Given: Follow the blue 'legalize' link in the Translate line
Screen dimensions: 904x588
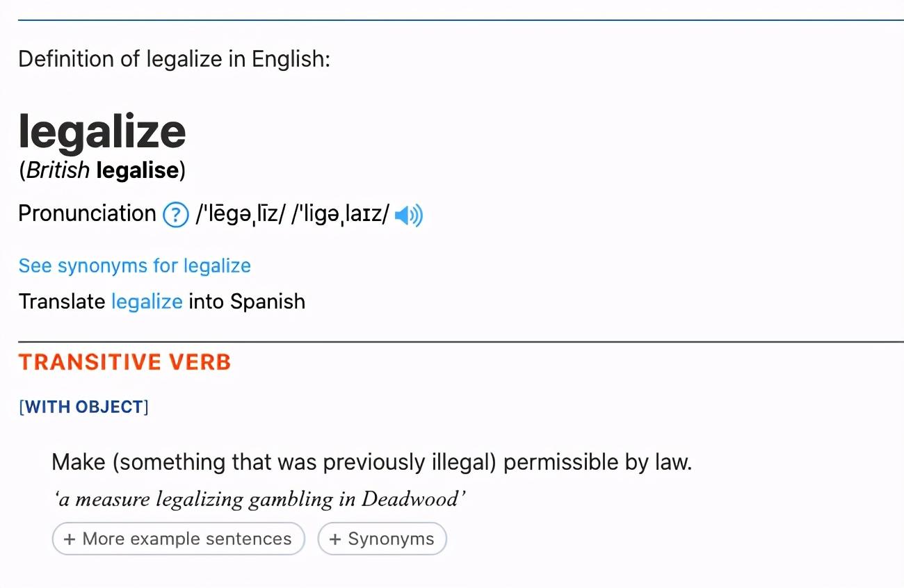Looking at the screenshot, I should 147,302.
